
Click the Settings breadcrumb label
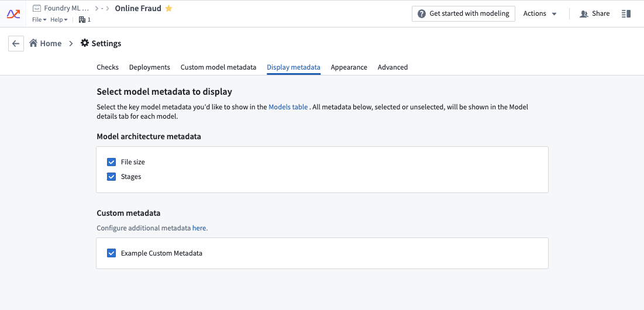point(106,43)
